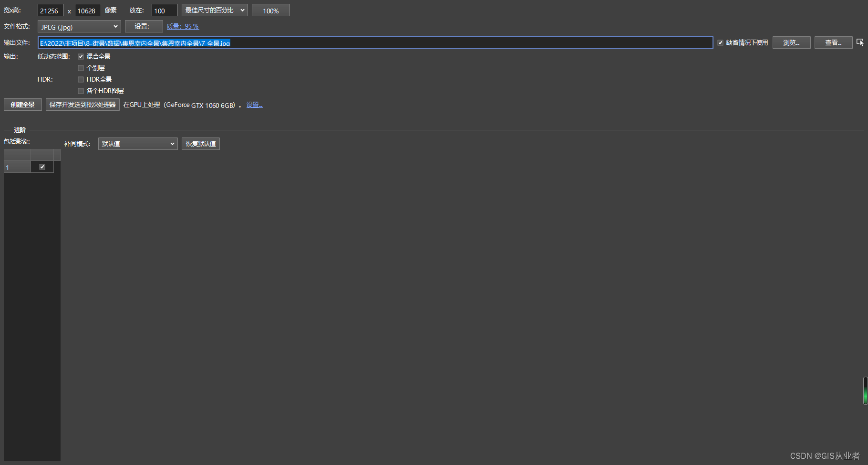Open the JPEG (.jpg) file format dropdown
Screen dimensions: 868x465
[79, 26]
